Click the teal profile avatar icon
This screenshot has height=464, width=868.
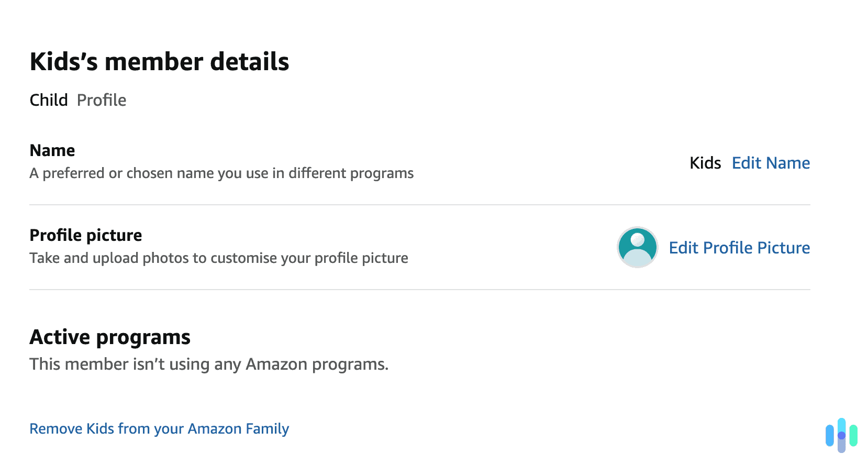coord(637,247)
